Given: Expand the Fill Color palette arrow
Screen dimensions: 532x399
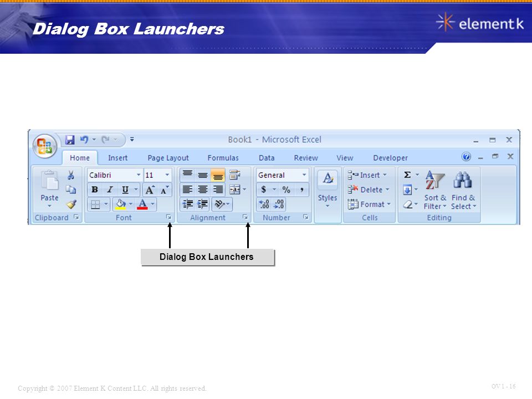Looking at the screenshot, I should coord(131,204).
